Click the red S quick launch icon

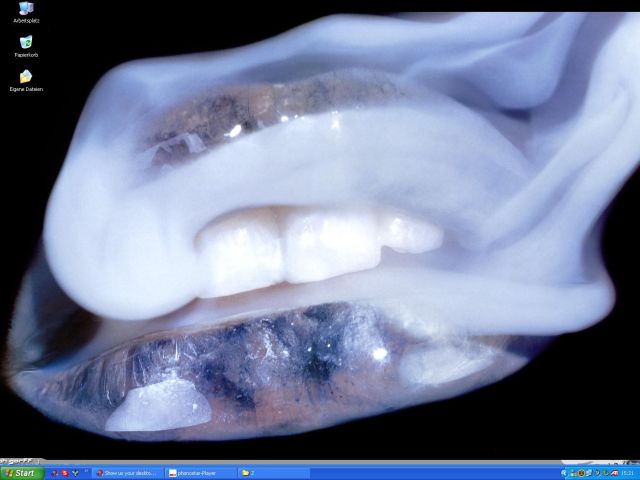coord(65,473)
